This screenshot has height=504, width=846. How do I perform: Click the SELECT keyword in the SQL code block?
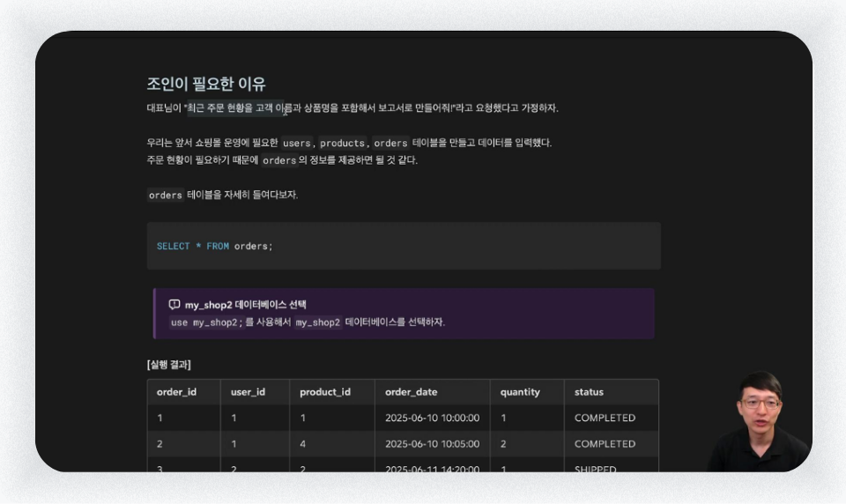174,246
